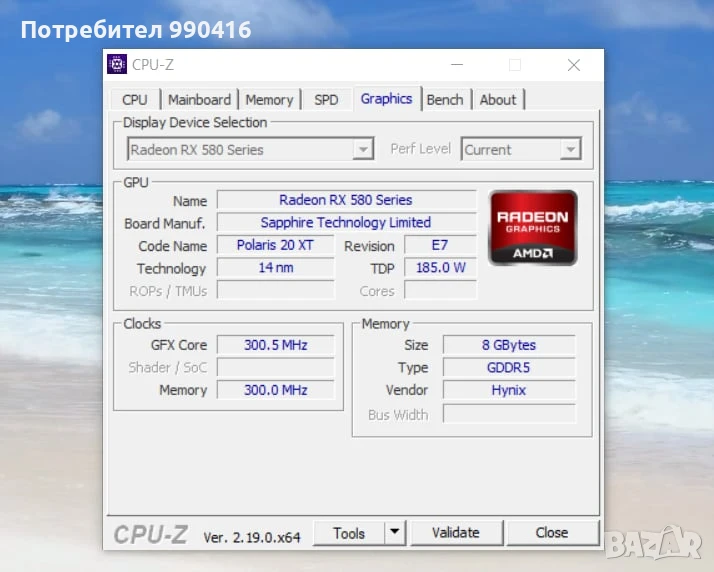Open the Tools dropdown arrow
This screenshot has height=572, width=714.
click(x=395, y=532)
